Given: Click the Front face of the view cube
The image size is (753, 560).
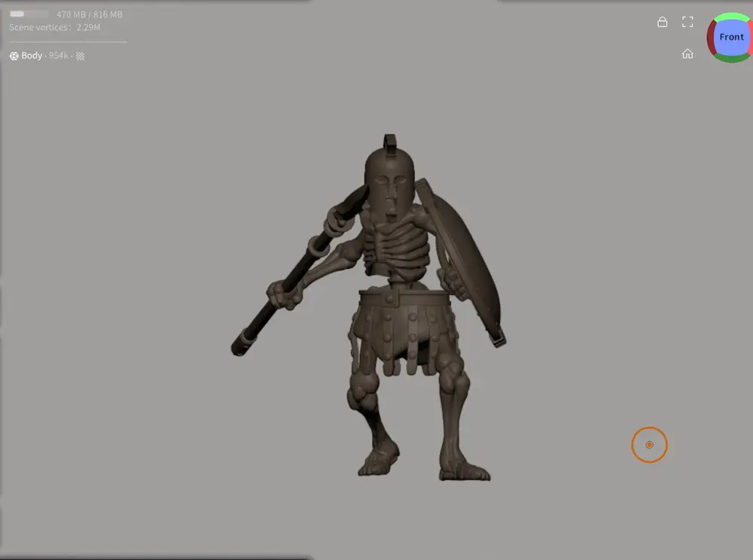Looking at the screenshot, I should click(x=731, y=37).
